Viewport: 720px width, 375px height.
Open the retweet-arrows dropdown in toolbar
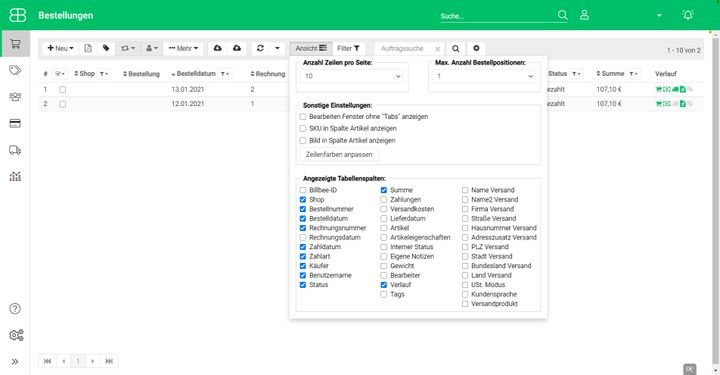point(128,48)
